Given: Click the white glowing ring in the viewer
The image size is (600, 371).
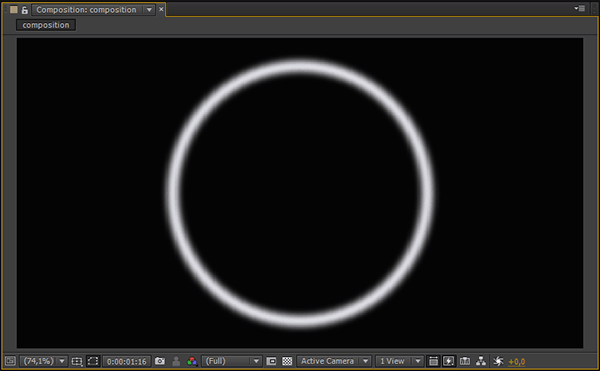Looking at the screenshot, I should click(300, 67).
